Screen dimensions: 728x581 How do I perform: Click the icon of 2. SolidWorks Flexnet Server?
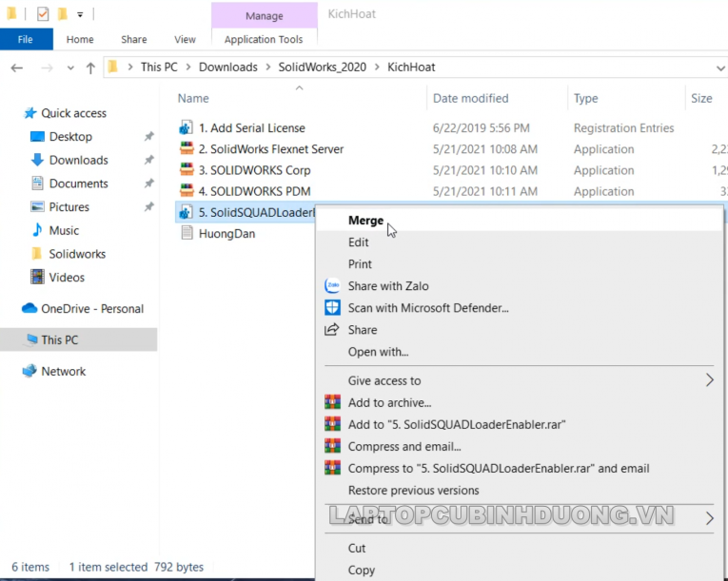pyautogui.click(x=187, y=148)
